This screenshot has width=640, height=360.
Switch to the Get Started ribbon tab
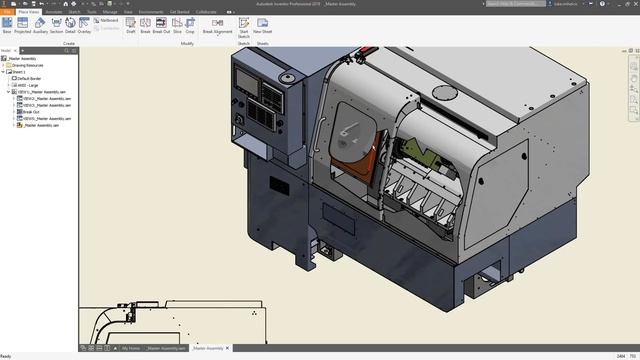click(180, 12)
